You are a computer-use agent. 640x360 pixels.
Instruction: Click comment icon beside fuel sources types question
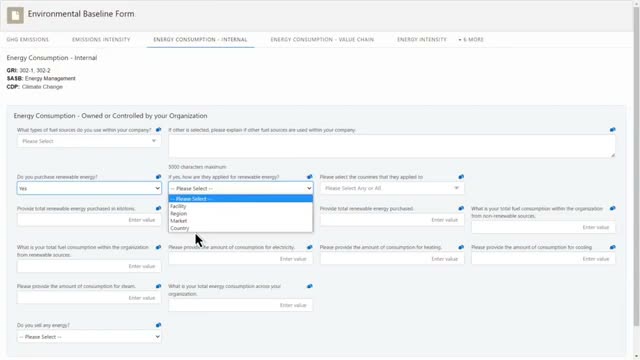[x=158, y=130]
